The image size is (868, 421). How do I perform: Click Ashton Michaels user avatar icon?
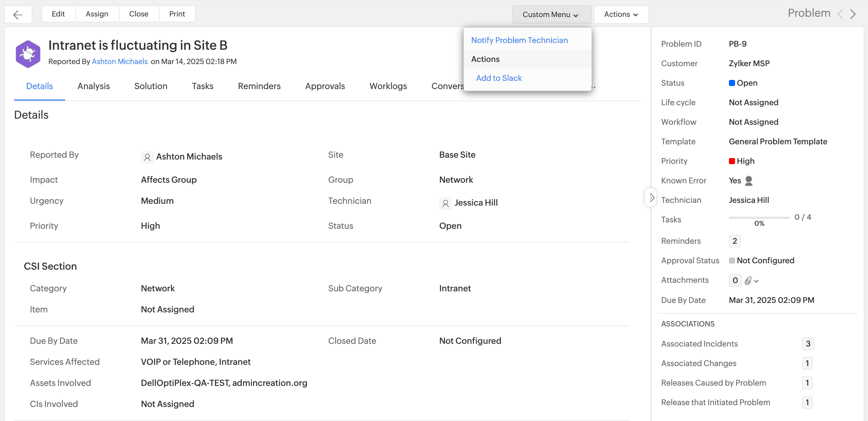pyautogui.click(x=147, y=157)
